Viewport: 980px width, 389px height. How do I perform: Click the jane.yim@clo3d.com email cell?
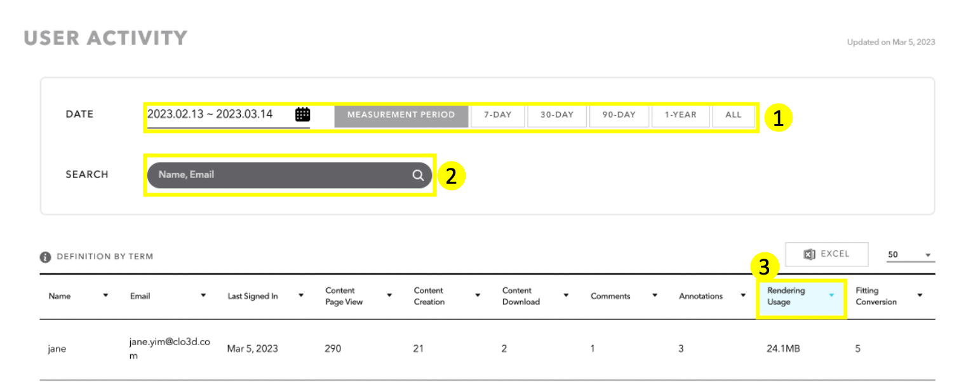[x=170, y=349]
